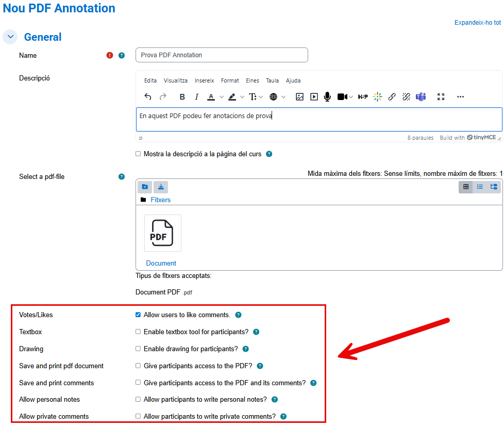The image size is (504, 427).
Task: Open the Insereix menu
Action: click(205, 80)
